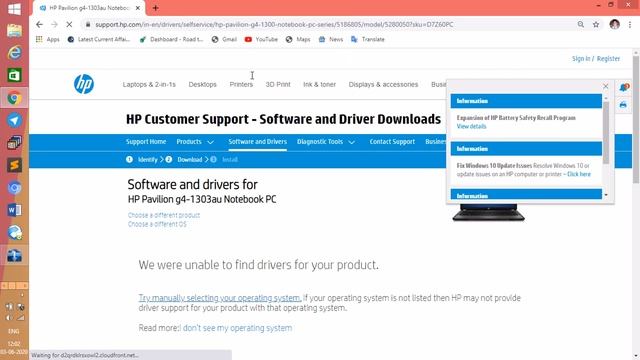The height and width of the screenshot is (360, 640).
Task: Open Displays & accessories menu
Action: pyautogui.click(x=383, y=84)
